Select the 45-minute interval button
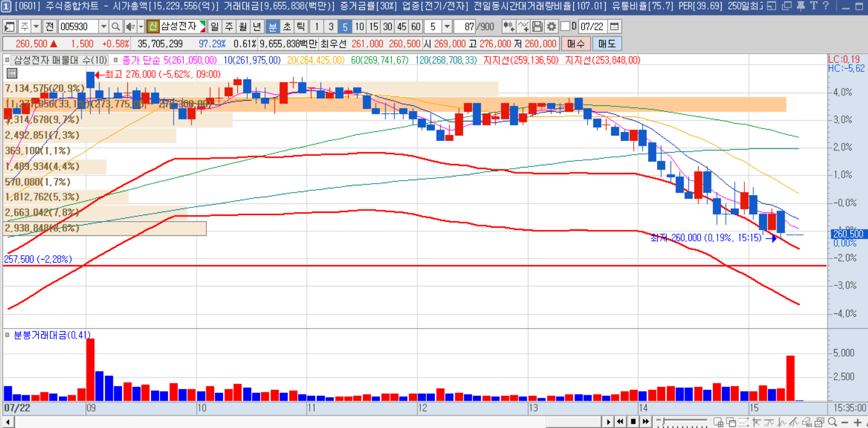 [x=401, y=27]
